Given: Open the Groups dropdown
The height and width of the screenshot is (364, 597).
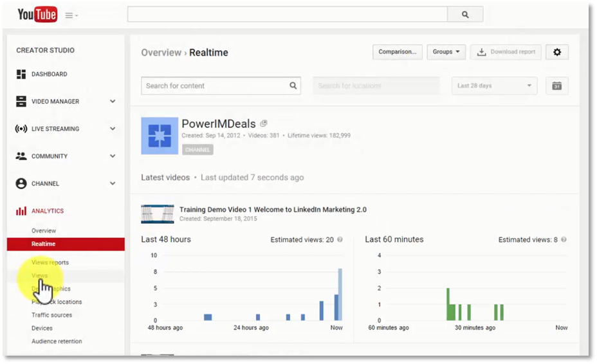Looking at the screenshot, I should (446, 52).
